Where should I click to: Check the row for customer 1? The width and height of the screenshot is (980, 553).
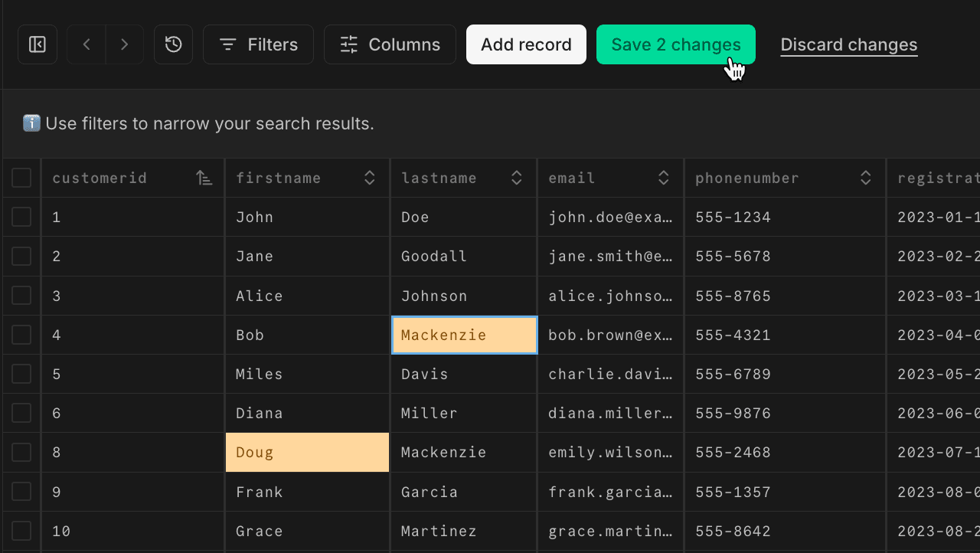click(21, 218)
